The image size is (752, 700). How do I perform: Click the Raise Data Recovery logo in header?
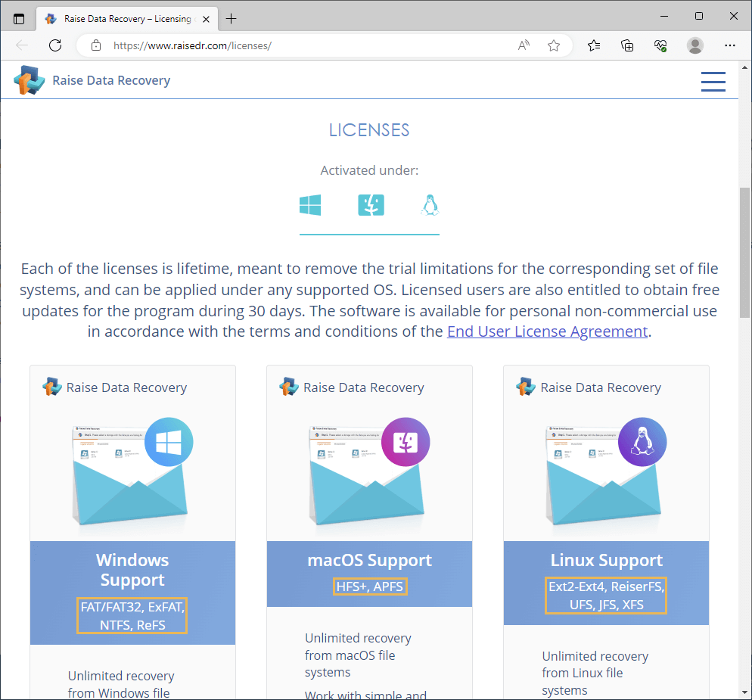click(x=29, y=79)
